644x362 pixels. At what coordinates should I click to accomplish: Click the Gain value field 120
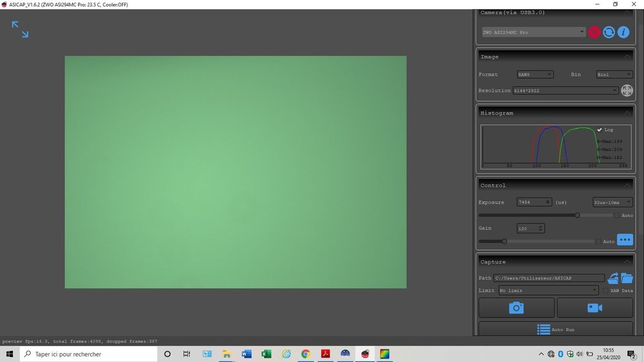530,229
